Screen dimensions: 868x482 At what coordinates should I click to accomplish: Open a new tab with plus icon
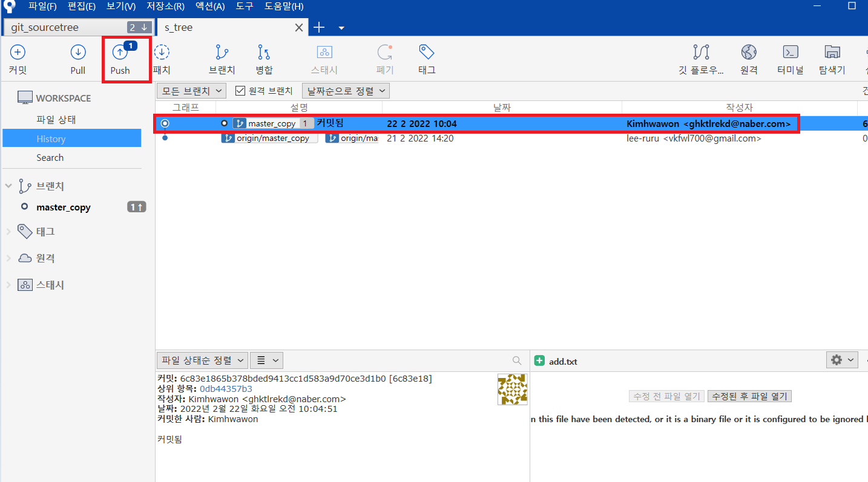pyautogui.click(x=319, y=27)
